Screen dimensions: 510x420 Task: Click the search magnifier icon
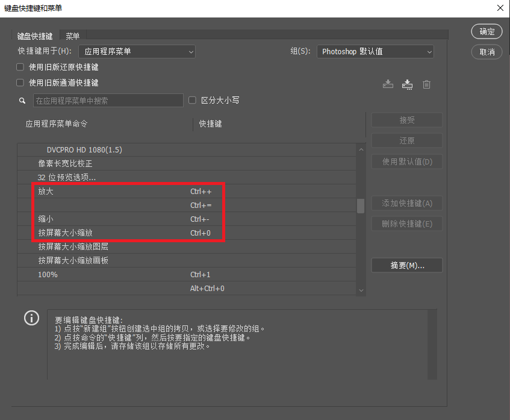coord(22,100)
